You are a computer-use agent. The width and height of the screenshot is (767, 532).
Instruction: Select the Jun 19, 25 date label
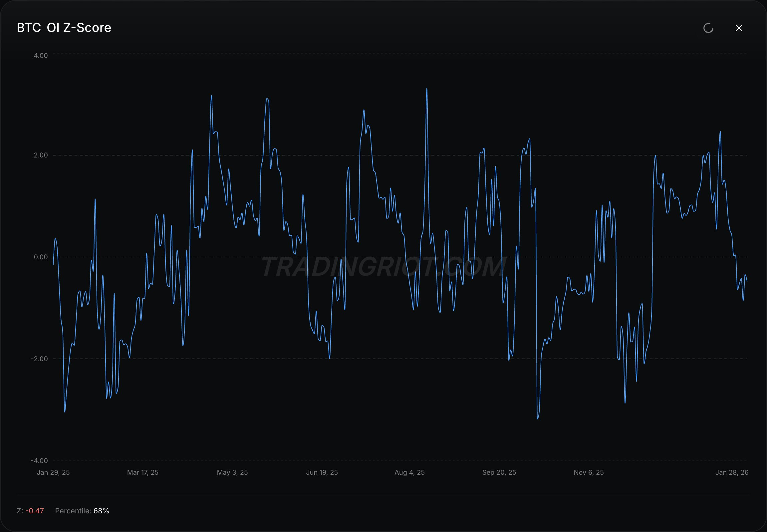point(322,472)
